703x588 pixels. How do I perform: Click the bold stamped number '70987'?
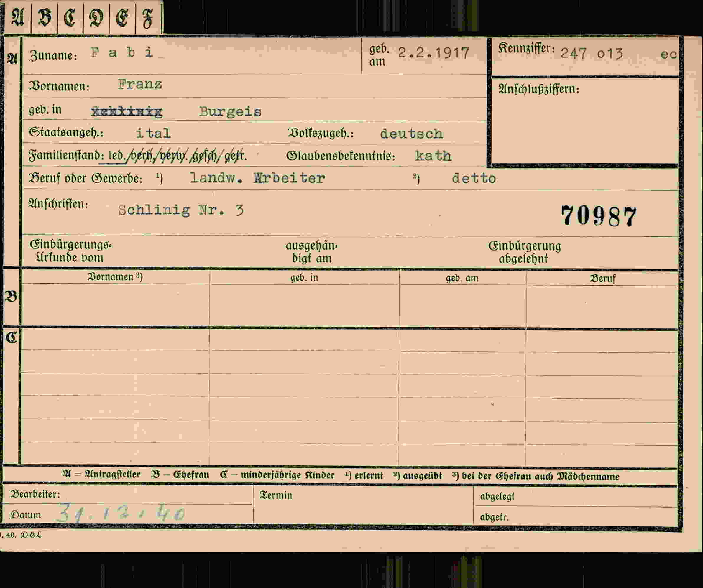598,216
